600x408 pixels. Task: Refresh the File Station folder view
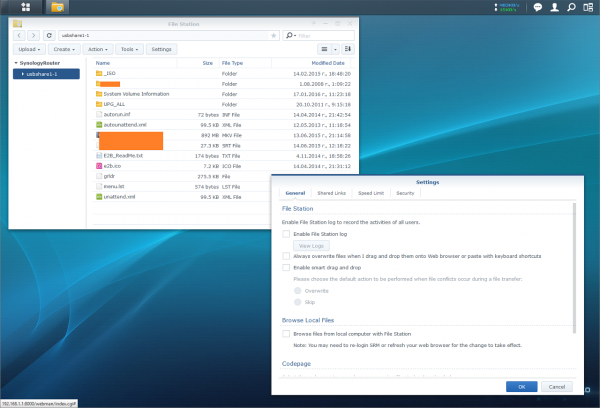coord(49,35)
